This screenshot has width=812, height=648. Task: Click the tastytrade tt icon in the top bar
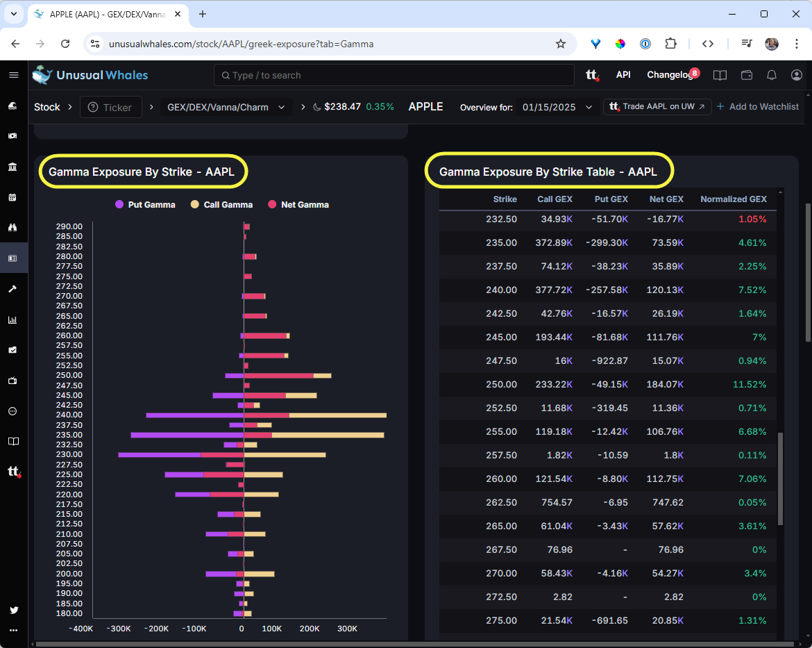[x=593, y=75]
